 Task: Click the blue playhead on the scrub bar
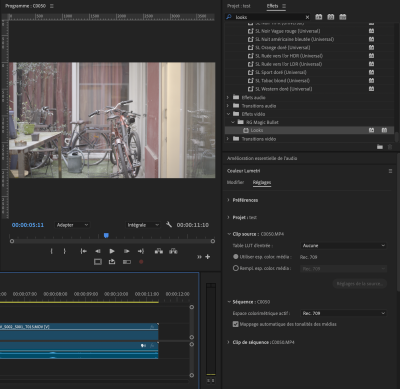(x=106, y=235)
